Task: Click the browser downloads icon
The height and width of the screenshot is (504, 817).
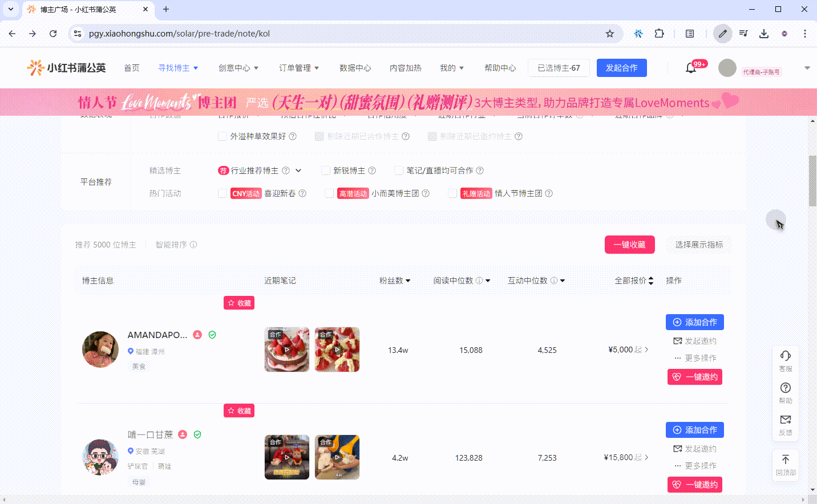Action: [764, 34]
